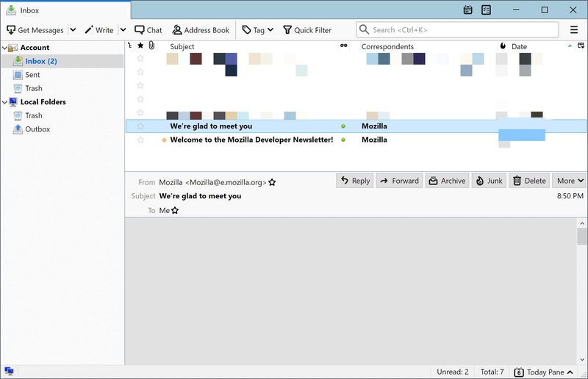
Task: Focus the global Search field
Action: 457,29
